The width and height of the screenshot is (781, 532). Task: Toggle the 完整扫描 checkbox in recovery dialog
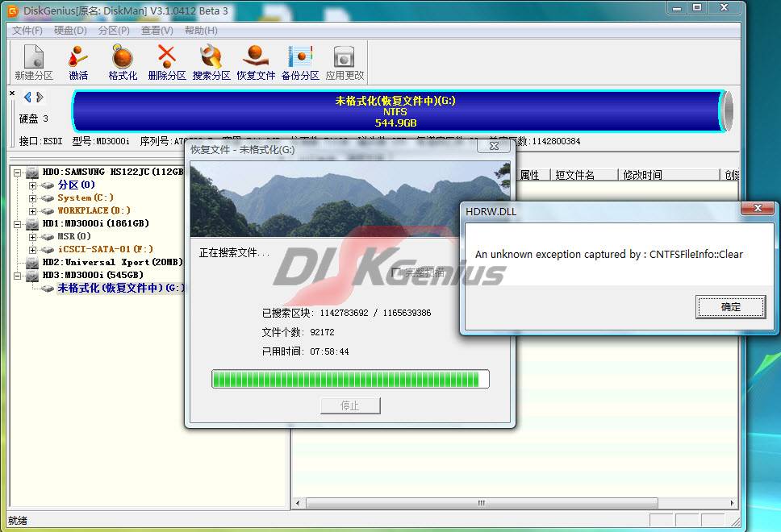pyautogui.click(x=396, y=272)
